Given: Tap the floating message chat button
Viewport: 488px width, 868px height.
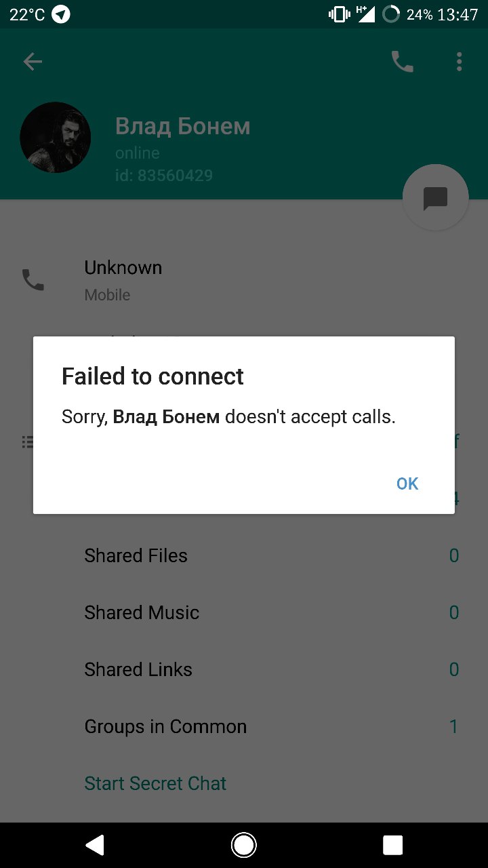Looking at the screenshot, I should 435,198.
